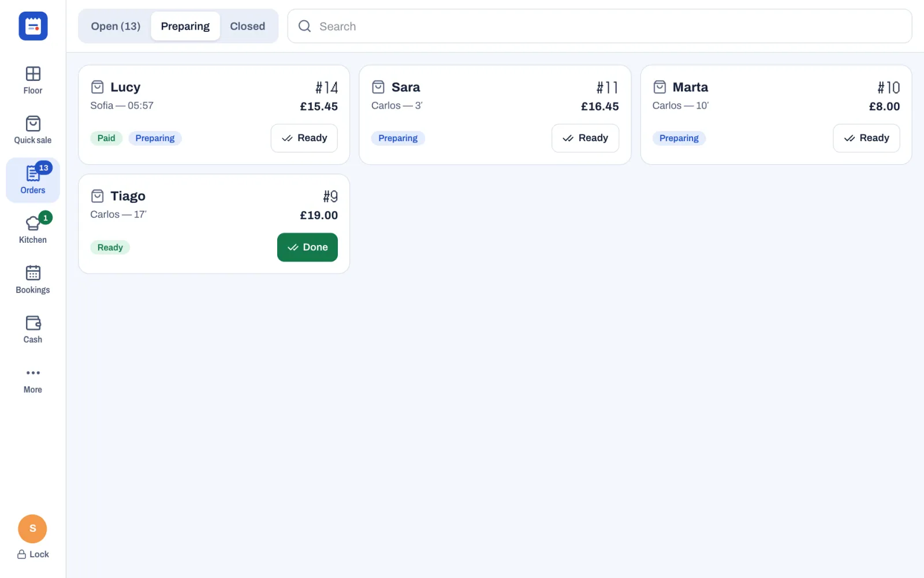Open Marta's order card name
The height and width of the screenshot is (578, 924).
(690, 87)
